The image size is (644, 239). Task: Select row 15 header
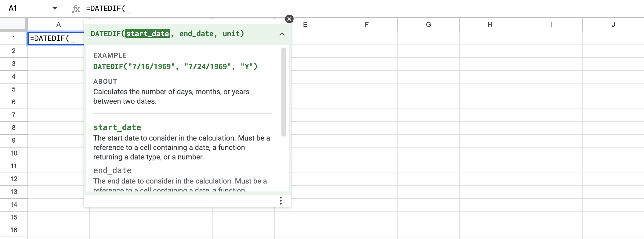pos(14,217)
